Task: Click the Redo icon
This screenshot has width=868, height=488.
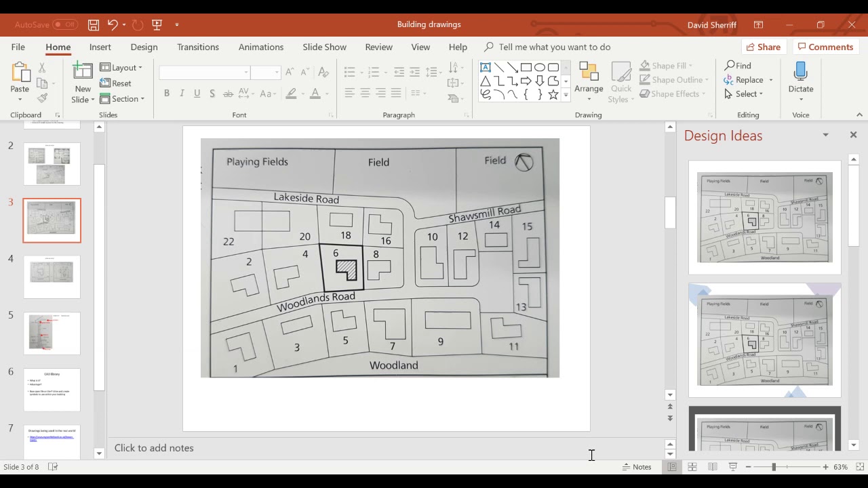Action: (138, 24)
